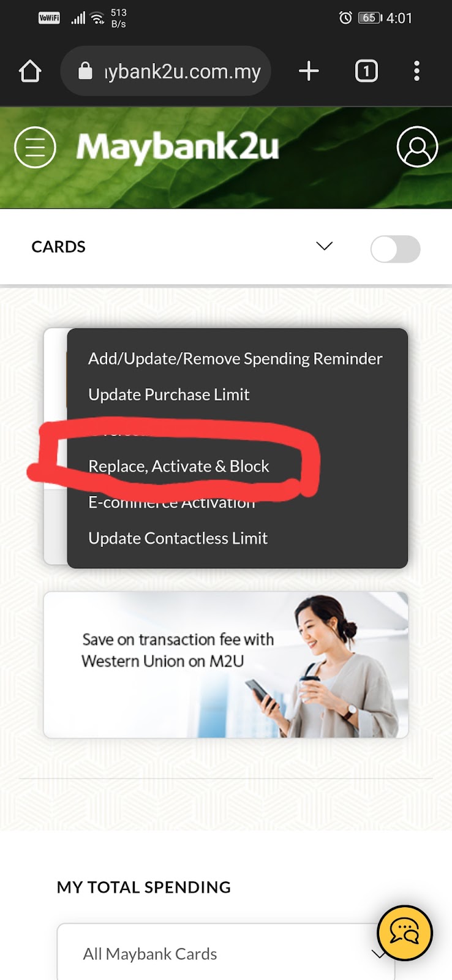Open the user profile icon
The height and width of the screenshot is (980, 452).
tap(417, 147)
